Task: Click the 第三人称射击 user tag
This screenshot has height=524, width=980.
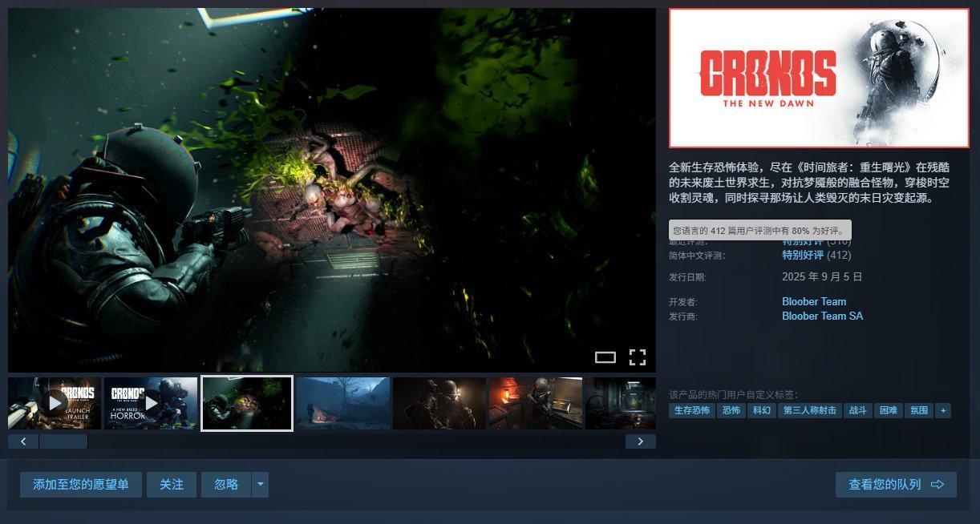Action: 808,409
